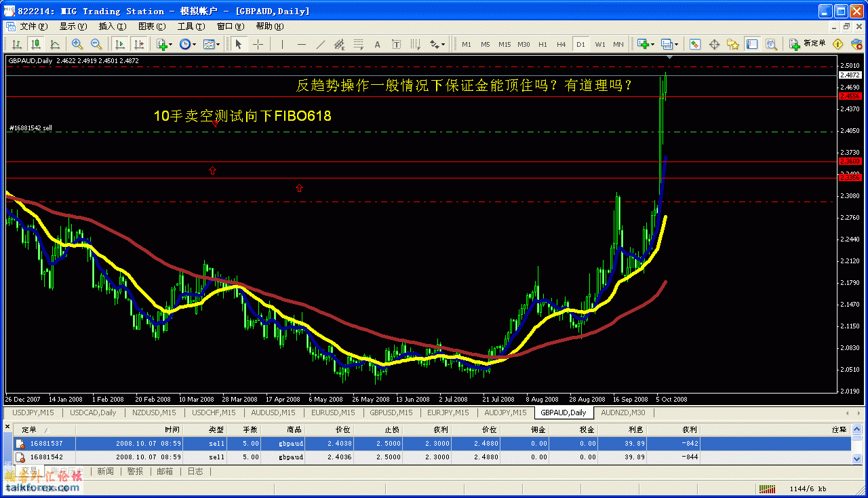This screenshot has width=868, height=498.
Task: Open the profiles dropdown
Action: (x=669, y=44)
